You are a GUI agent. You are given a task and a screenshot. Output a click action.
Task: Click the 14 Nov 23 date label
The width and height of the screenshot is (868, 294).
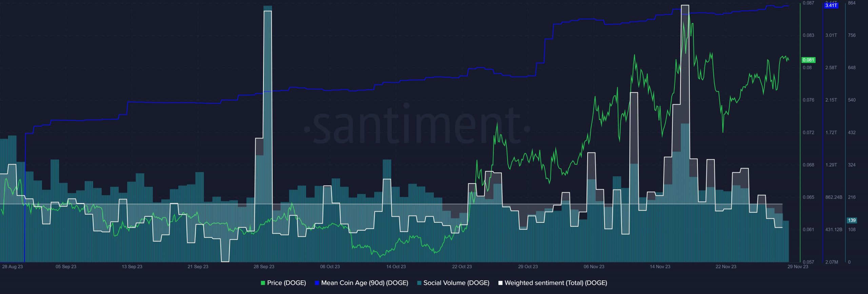(660, 267)
